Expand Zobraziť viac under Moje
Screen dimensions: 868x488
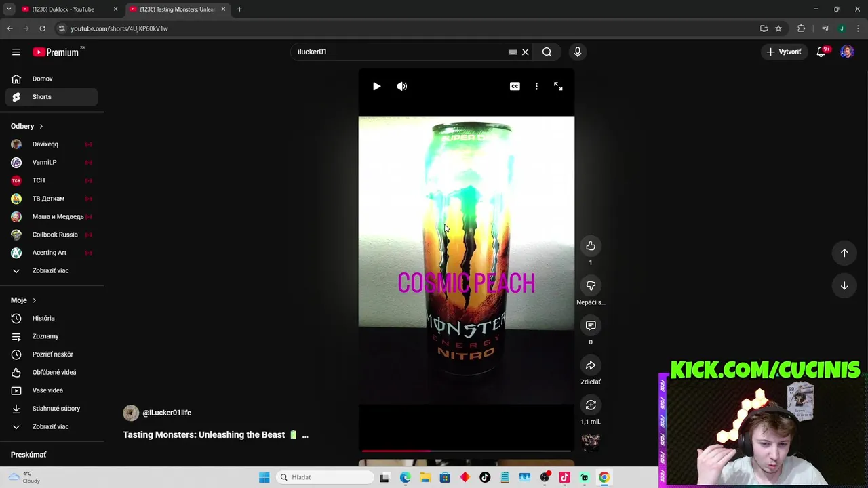tap(52, 427)
